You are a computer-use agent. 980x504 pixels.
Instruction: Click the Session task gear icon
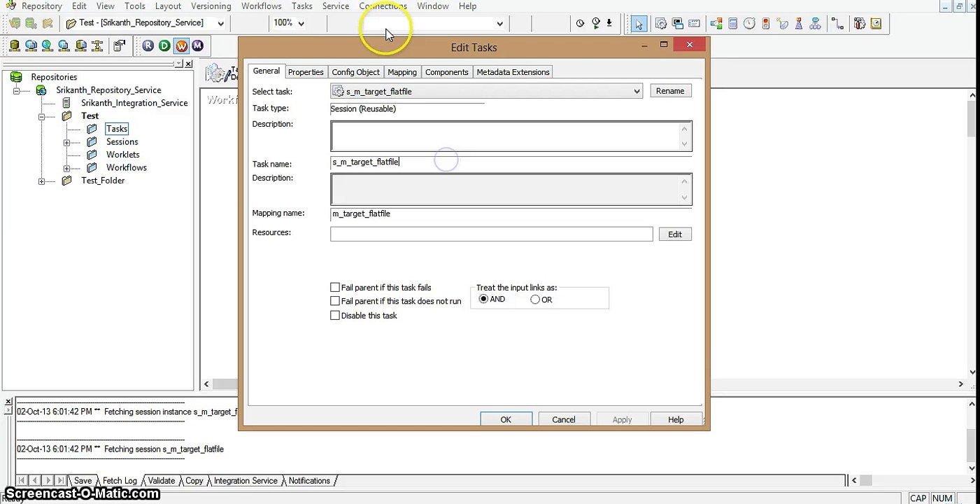tap(661, 24)
